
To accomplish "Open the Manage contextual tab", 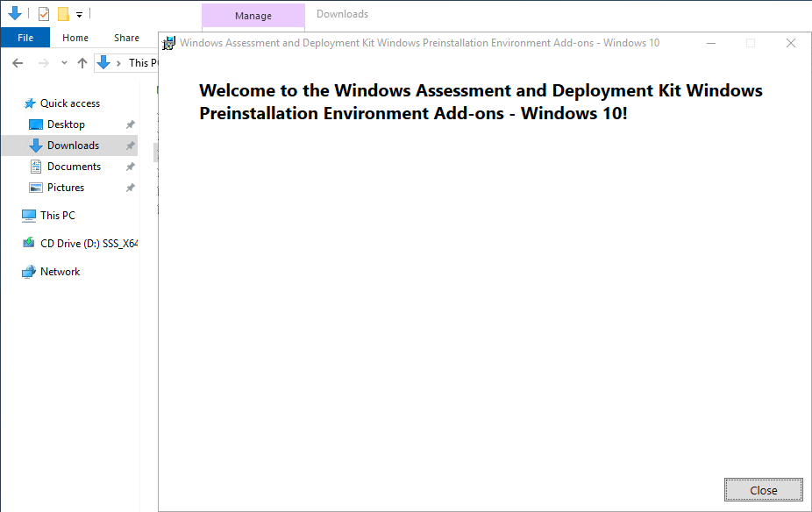I will tap(253, 16).
